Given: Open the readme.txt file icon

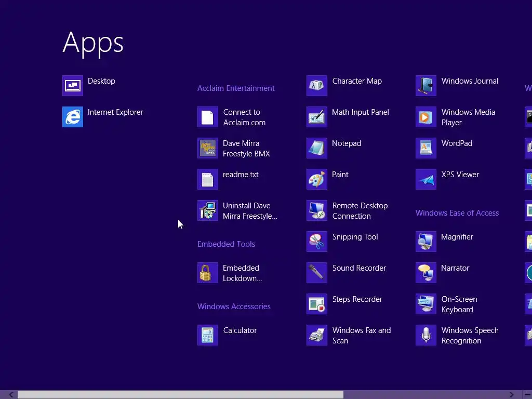Looking at the screenshot, I should point(208,179).
